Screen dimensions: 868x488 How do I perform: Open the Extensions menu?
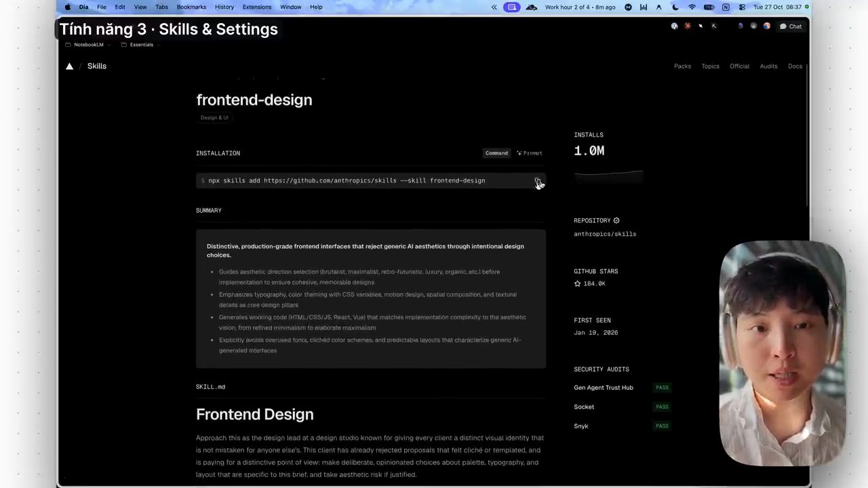click(257, 7)
